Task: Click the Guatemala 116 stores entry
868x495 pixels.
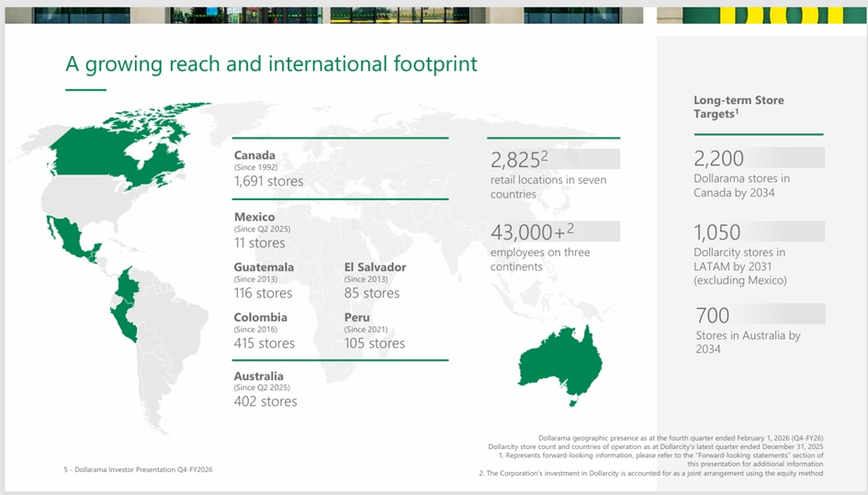Action: click(x=264, y=280)
